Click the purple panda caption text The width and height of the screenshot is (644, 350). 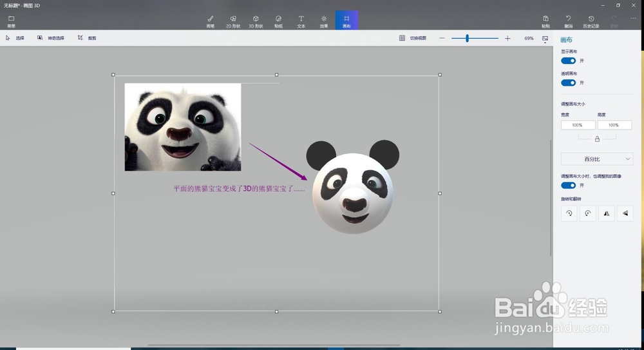tap(239, 189)
